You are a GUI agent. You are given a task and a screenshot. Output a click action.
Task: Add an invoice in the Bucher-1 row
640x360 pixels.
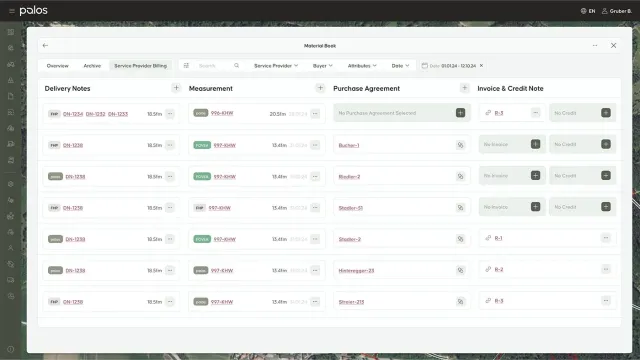pyautogui.click(x=536, y=144)
